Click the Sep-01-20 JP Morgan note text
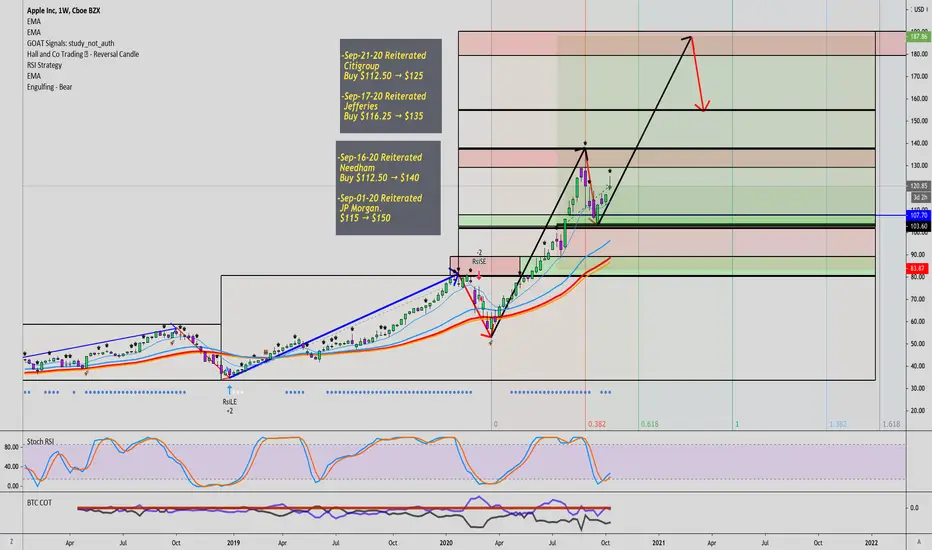The image size is (932, 550). point(380,208)
